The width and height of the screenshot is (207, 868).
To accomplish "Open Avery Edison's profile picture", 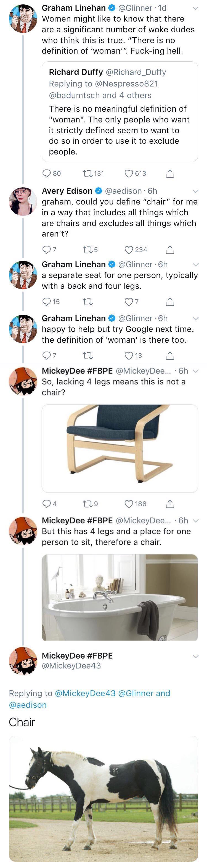I will point(23,201).
